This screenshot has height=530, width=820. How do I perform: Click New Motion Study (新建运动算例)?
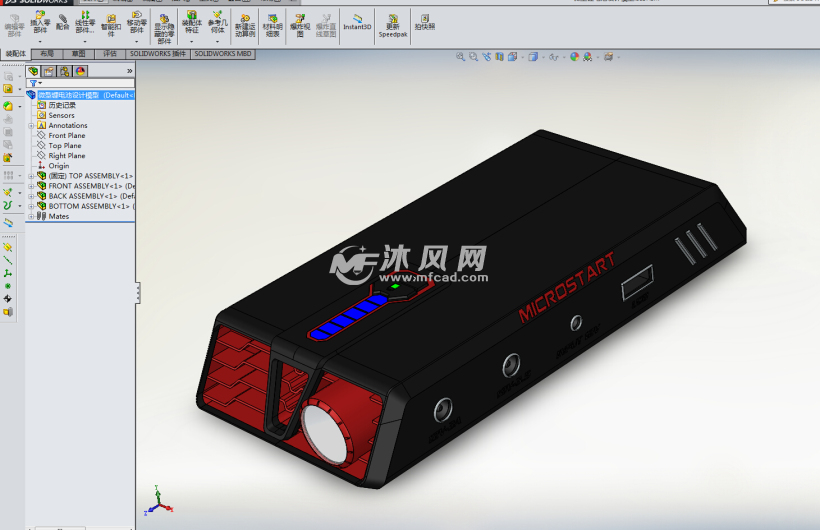click(x=245, y=26)
